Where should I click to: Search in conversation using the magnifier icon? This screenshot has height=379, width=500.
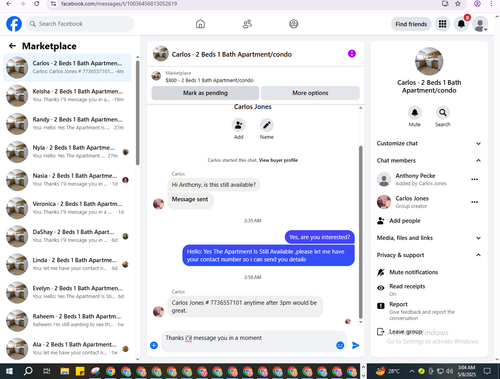pyautogui.click(x=443, y=113)
